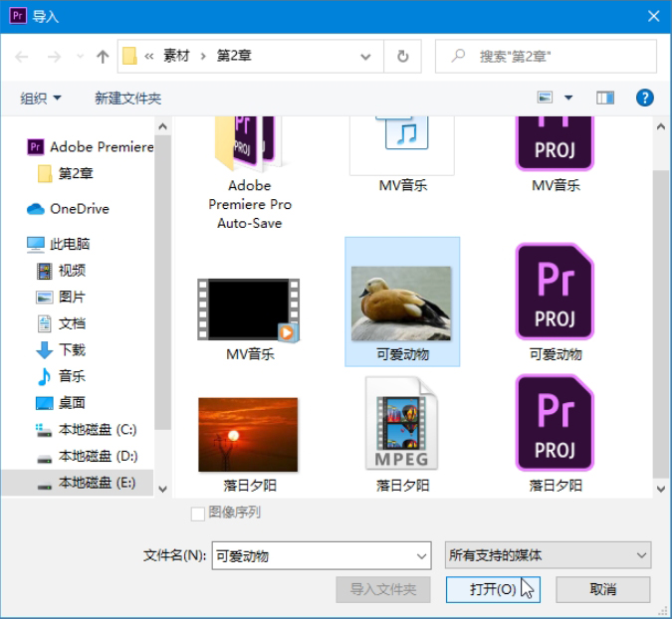Screen dimensions: 672x619
Task: Open view options dropdown arrow
Action: coord(568,98)
